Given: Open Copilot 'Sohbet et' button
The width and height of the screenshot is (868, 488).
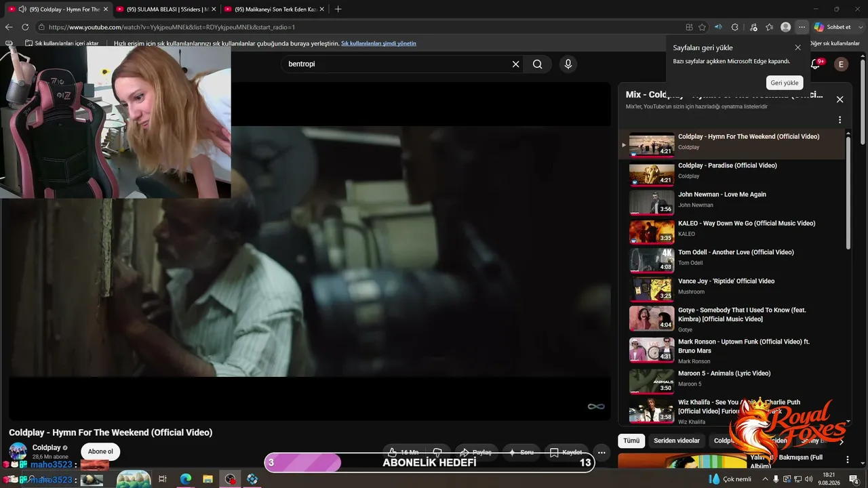Looking at the screenshot, I should [x=833, y=27].
